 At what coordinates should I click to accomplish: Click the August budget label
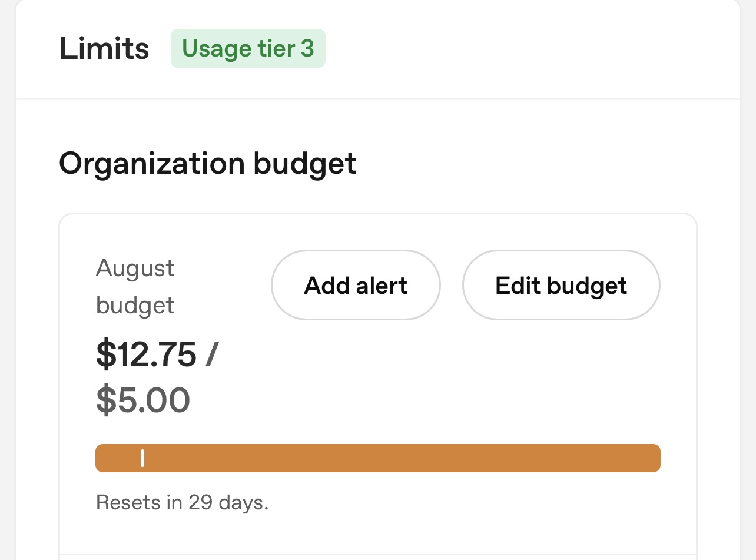tap(135, 287)
